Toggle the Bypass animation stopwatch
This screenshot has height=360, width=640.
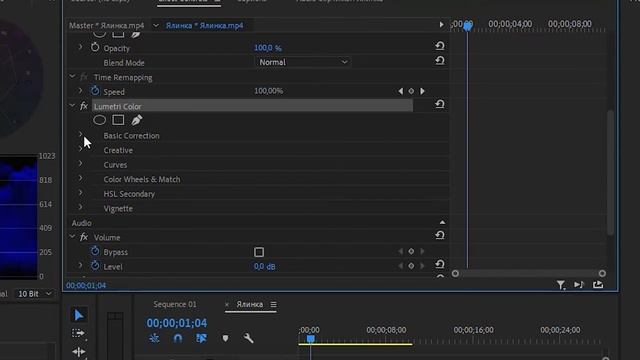(95, 251)
